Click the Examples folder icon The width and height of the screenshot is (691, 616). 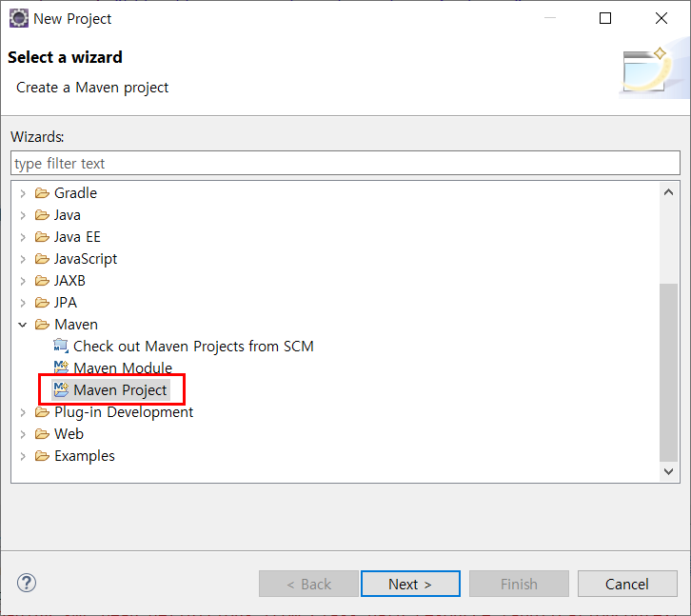pyautogui.click(x=42, y=456)
